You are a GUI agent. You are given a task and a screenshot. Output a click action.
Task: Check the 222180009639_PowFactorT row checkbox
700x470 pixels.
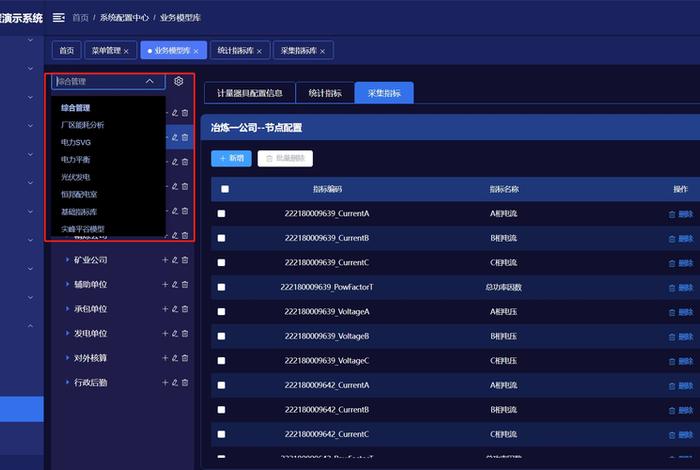point(222,287)
